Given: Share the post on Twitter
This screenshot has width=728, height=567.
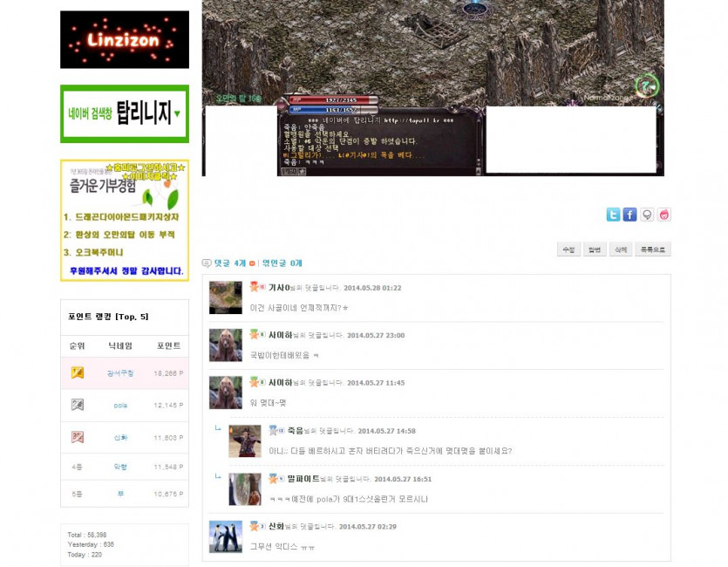Looking at the screenshot, I should pyautogui.click(x=613, y=215).
